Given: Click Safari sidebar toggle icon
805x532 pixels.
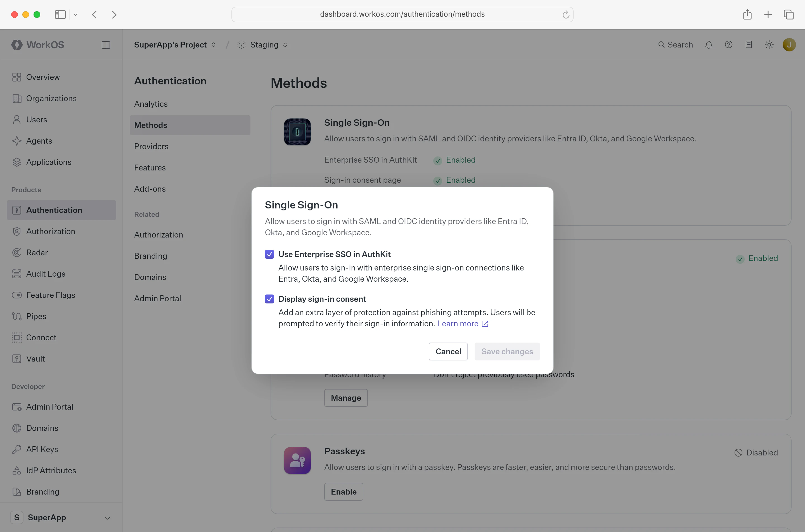Looking at the screenshot, I should coord(60,15).
